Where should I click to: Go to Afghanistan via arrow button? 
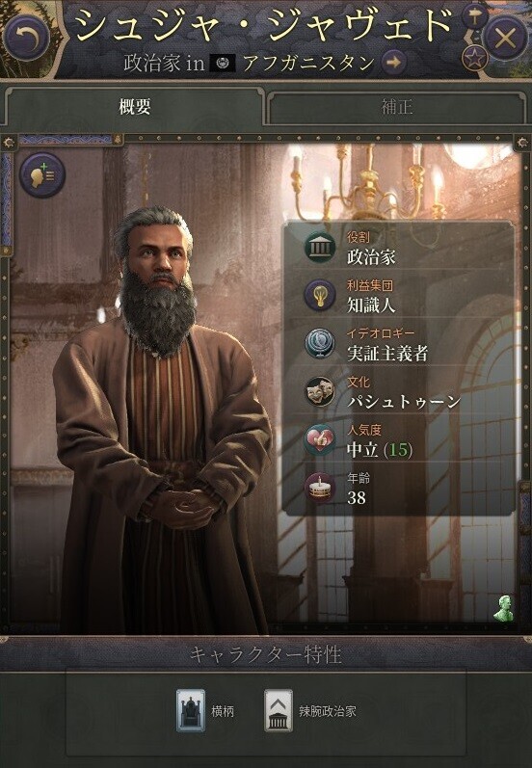[393, 62]
